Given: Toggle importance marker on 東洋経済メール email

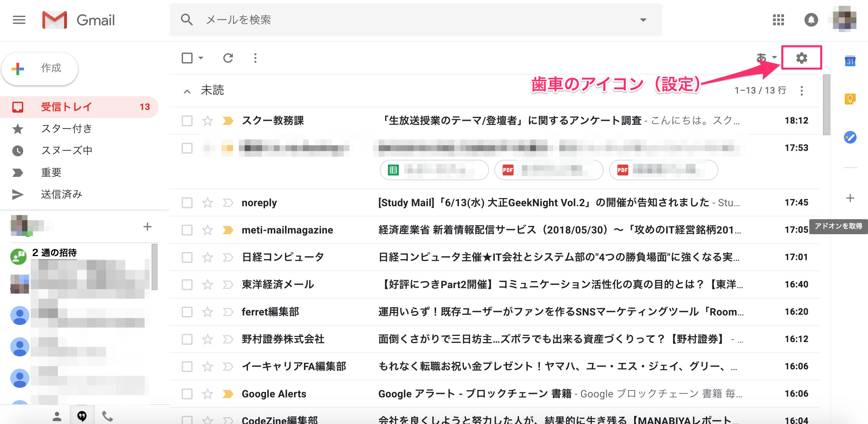Looking at the screenshot, I should point(228,284).
